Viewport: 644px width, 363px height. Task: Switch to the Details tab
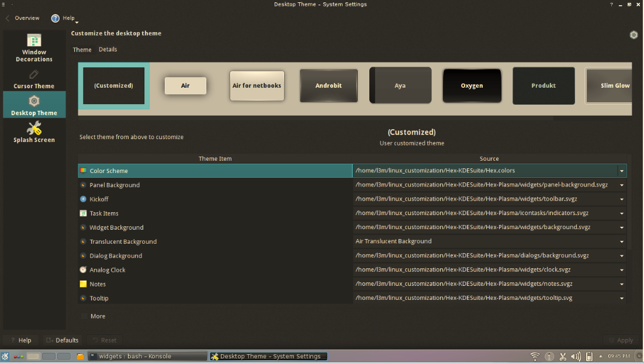[108, 49]
